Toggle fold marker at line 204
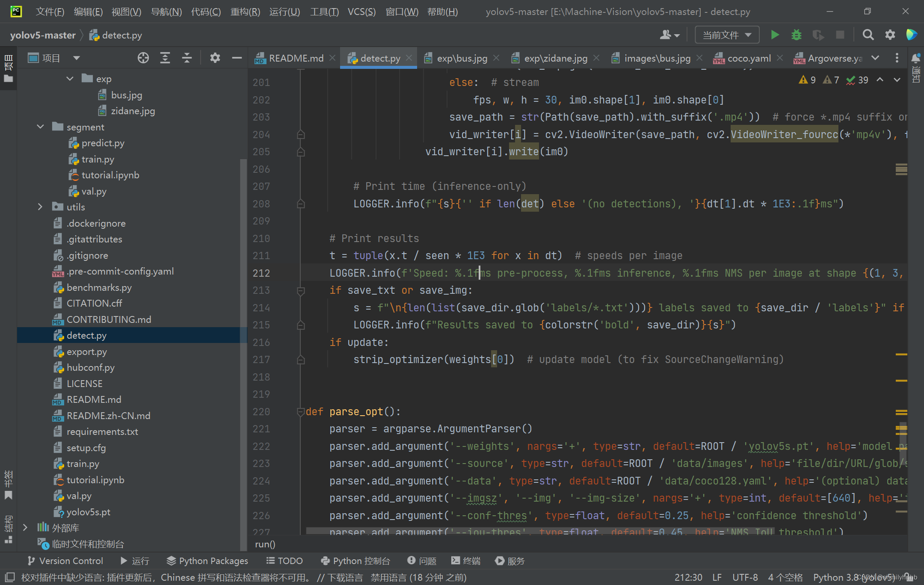 pos(301,135)
